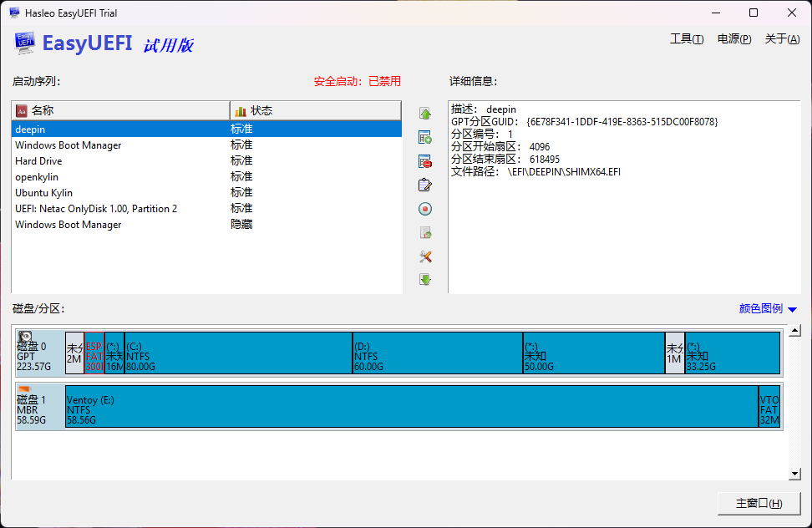Click the 主窗口(H) button
The width and height of the screenshot is (812, 528).
(x=759, y=503)
